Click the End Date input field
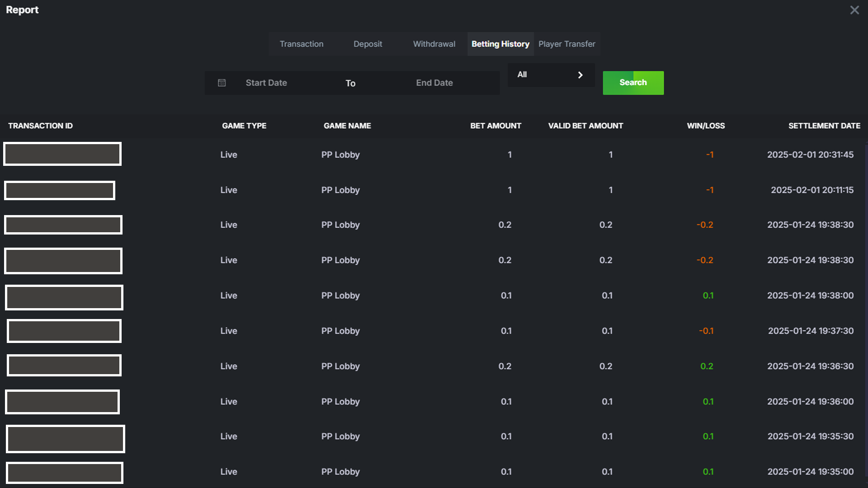The width and height of the screenshot is (868, 488). [x=434, y=83]
